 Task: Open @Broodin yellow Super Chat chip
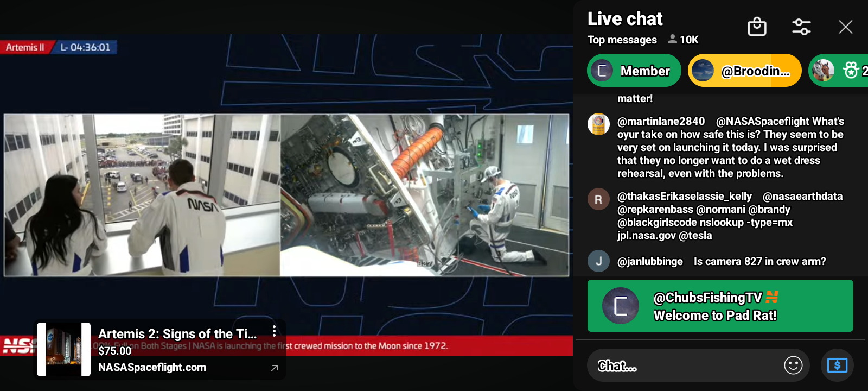[x=744, y=71]
